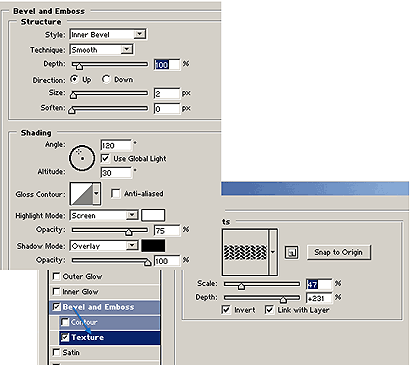Click the structure Depth percentage field

pos(167,64)
